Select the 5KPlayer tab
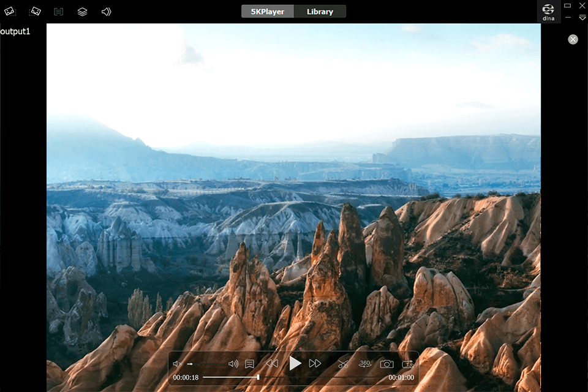 pyautogui.click(x=268, y=12)
